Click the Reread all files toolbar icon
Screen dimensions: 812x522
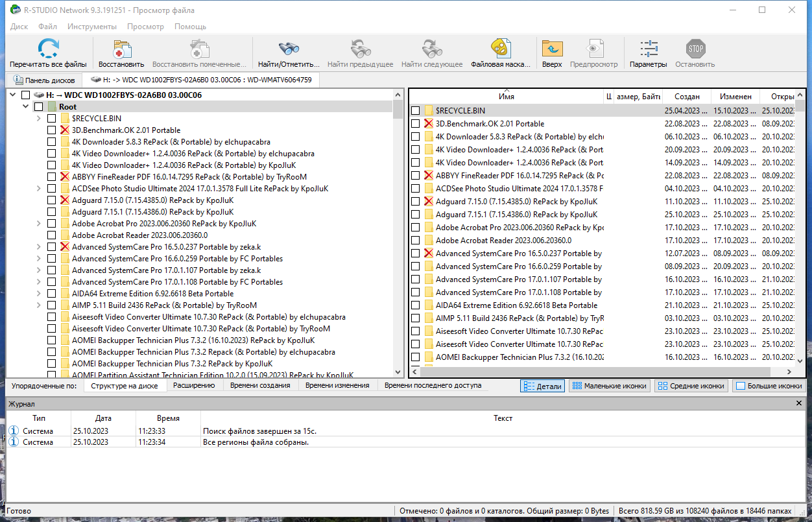tap(48, 49)
